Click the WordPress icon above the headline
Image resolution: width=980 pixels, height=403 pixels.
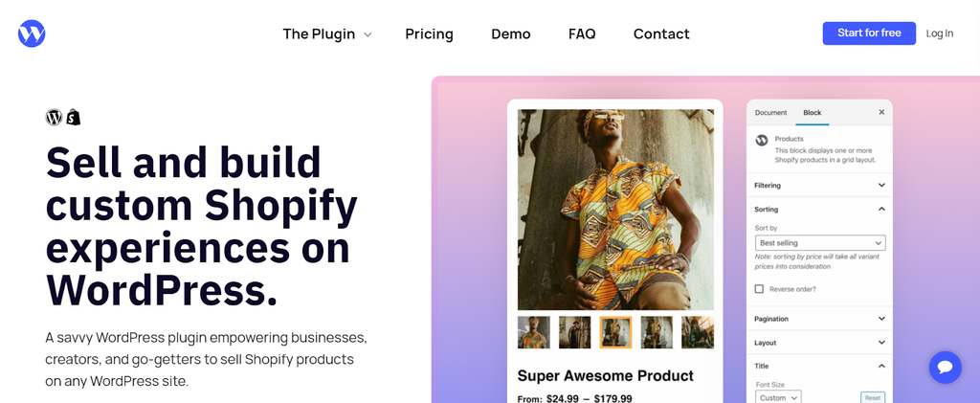54,117
